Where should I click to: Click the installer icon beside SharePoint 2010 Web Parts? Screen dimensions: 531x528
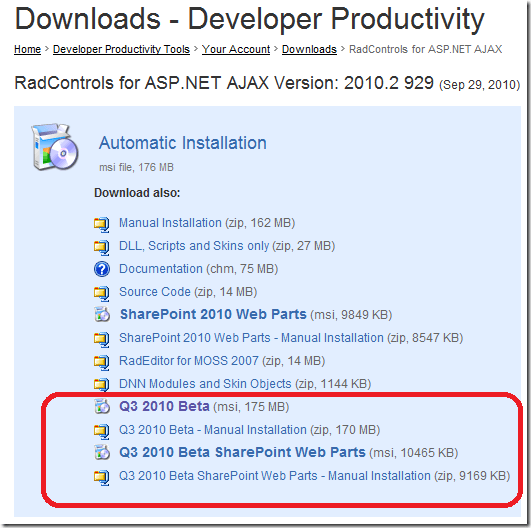tap(102, 315)
